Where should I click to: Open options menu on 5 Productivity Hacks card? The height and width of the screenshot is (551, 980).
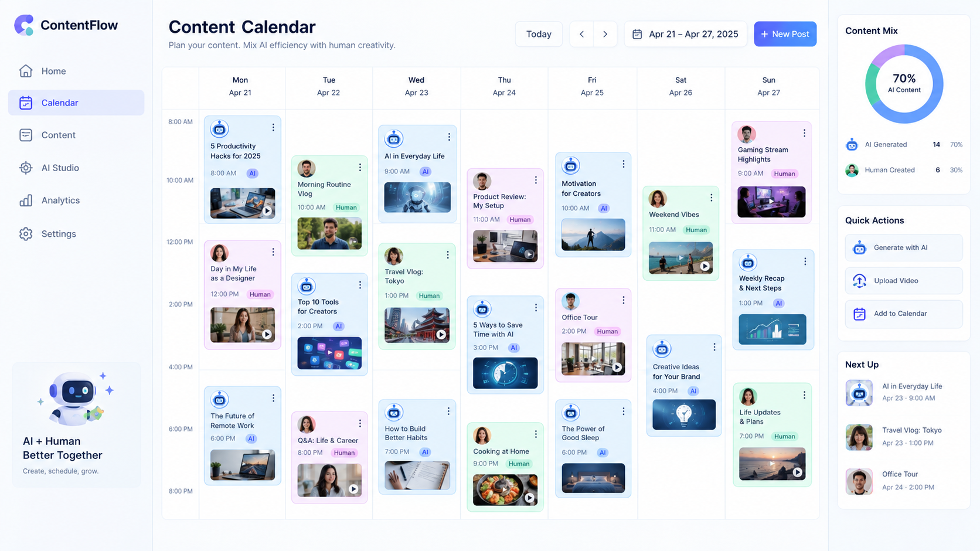click(273, 127)
